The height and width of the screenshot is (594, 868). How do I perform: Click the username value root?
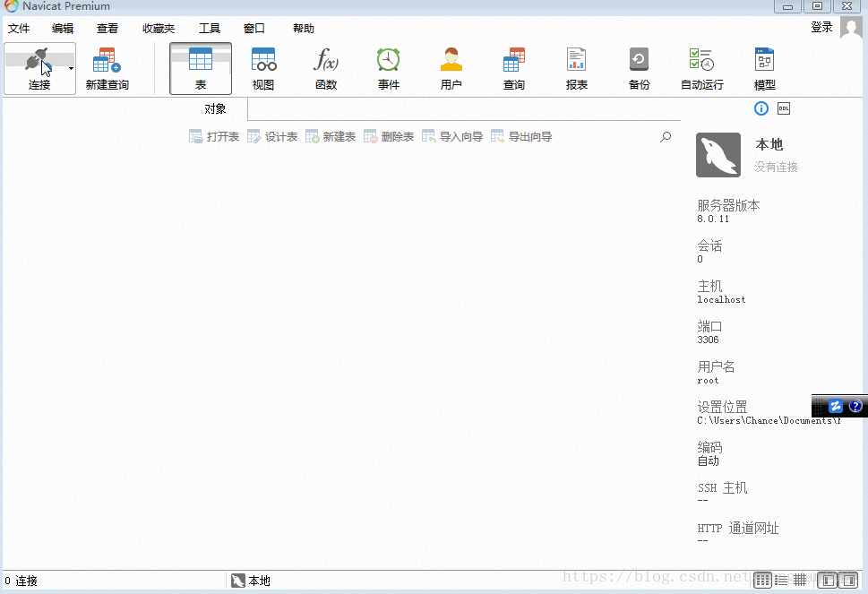[x=708, y=380]
